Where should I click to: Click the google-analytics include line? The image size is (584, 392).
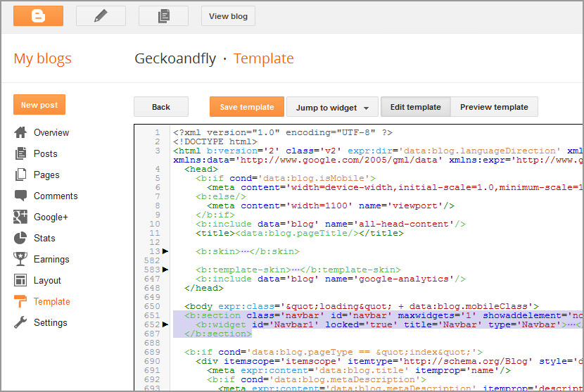(x=331, y=279)
